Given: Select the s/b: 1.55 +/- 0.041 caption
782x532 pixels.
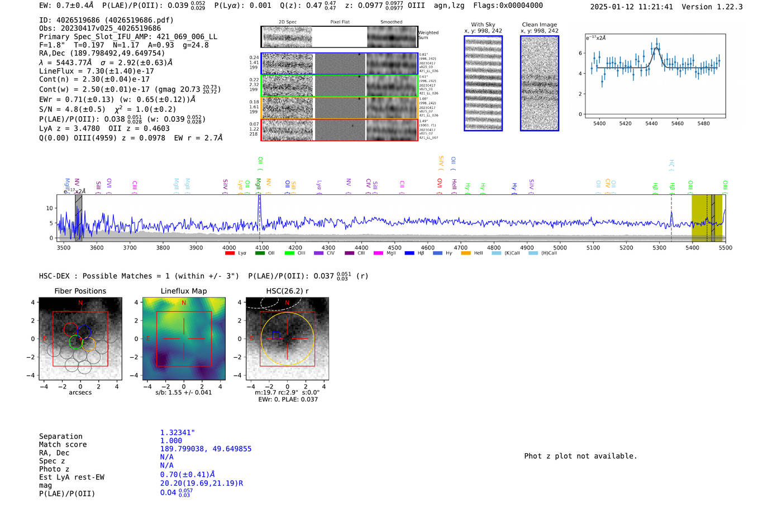Looking at the screenshot, I should [x=184, y=392].
